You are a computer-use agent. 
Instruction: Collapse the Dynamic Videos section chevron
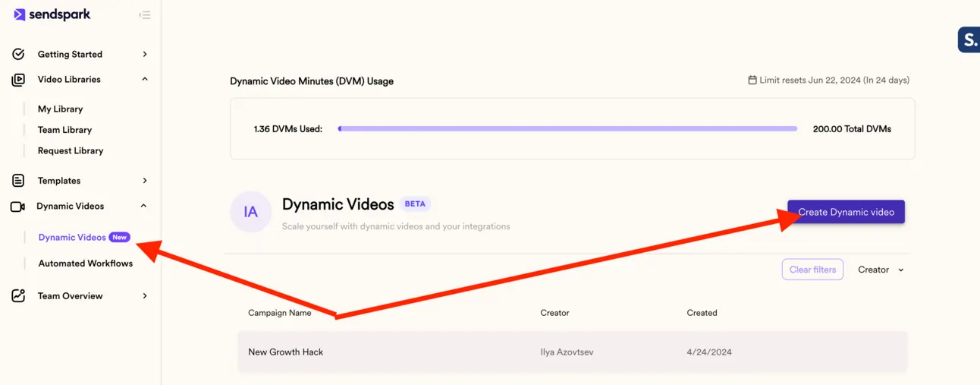click(x=144, y=206)
